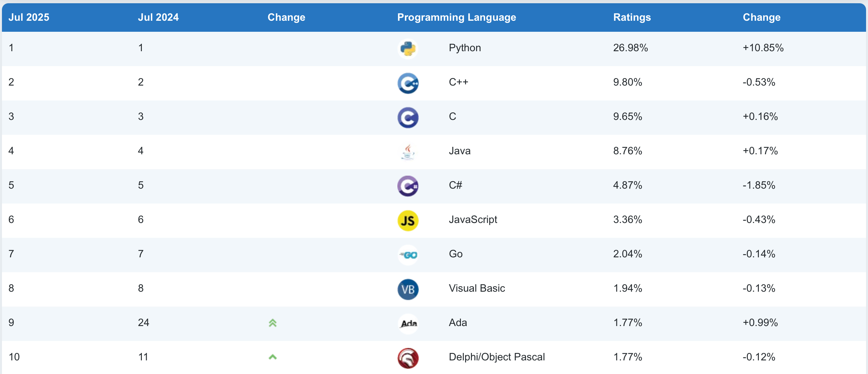Click the C# logo icon
The width and height of the screenshot is (868, 374).
point(408,186)
